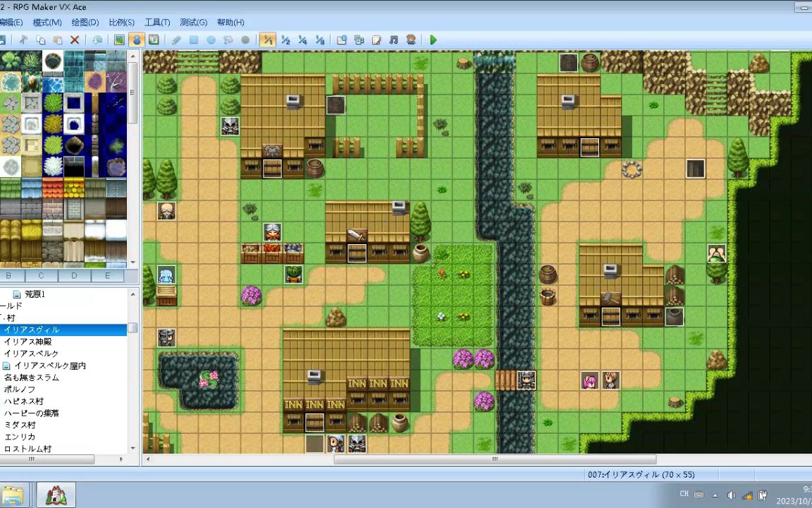Click status bar text 007:イリアスヴィル (70 × 55)
Image resolution: width=812 pixels, height=508 pixels.
pos(641,475)
